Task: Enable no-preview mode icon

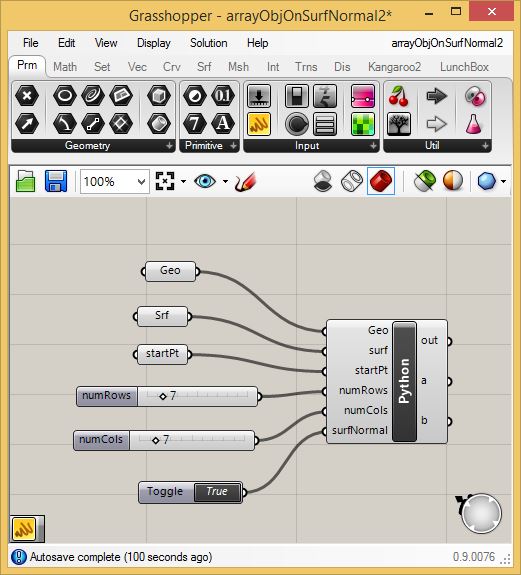Action: [323, 181]
